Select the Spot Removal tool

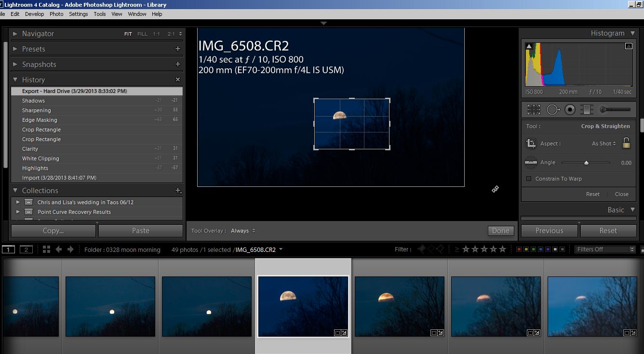click(x=553, y=110)
